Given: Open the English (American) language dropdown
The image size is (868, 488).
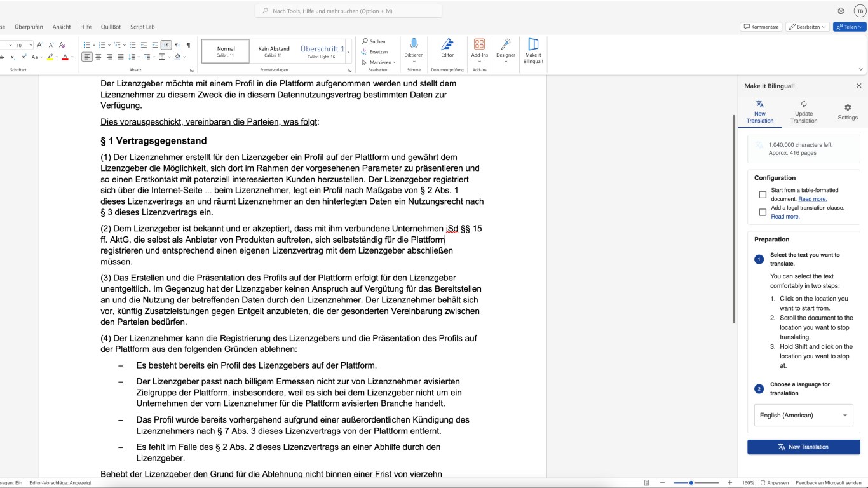Looking at the screenshot, I should click(x=804, y=416).
